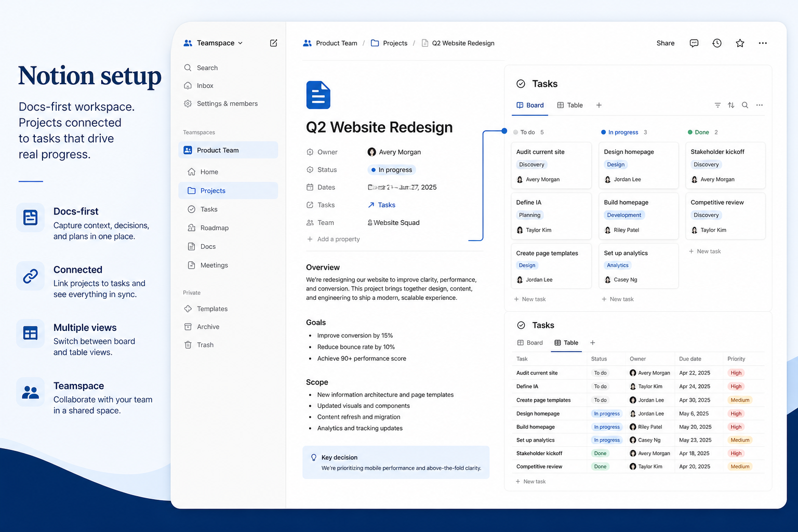The height and width of the screenshot is (532, 798).
Task: Go to Home in the sidebar
Action: (x=203, y=172)
